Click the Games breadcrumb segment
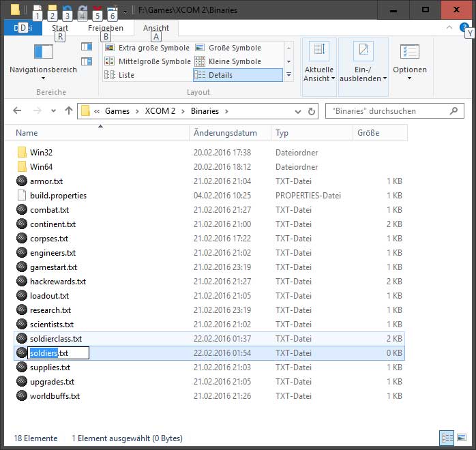 coord(117,111)
